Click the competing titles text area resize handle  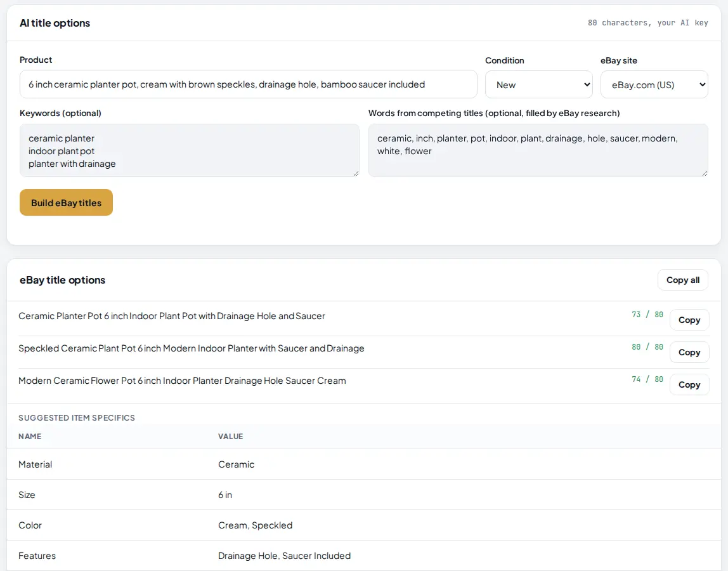coord(705,173)
